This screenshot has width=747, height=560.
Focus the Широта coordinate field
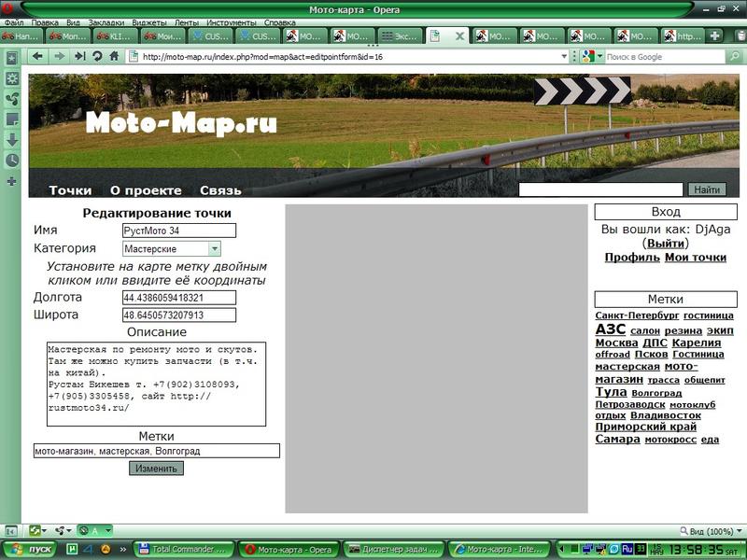click(x=179, y=315)
